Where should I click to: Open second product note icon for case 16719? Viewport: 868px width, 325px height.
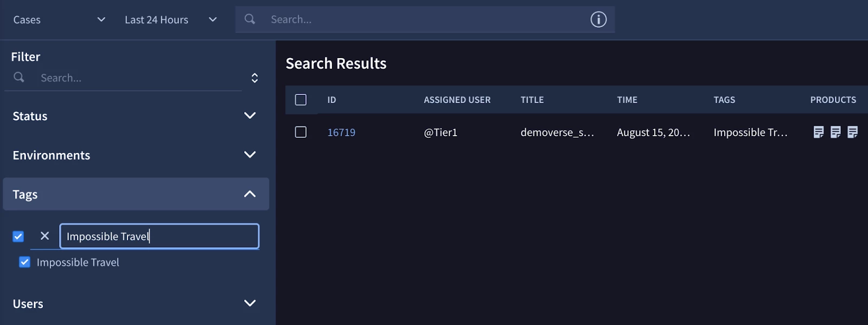[x=835, y=132]
